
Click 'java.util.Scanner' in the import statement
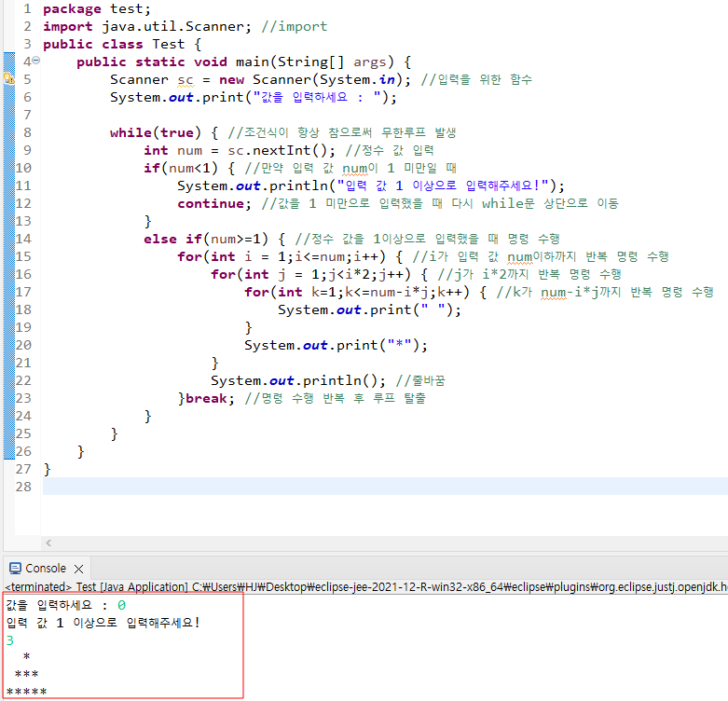tap(172, 26)
